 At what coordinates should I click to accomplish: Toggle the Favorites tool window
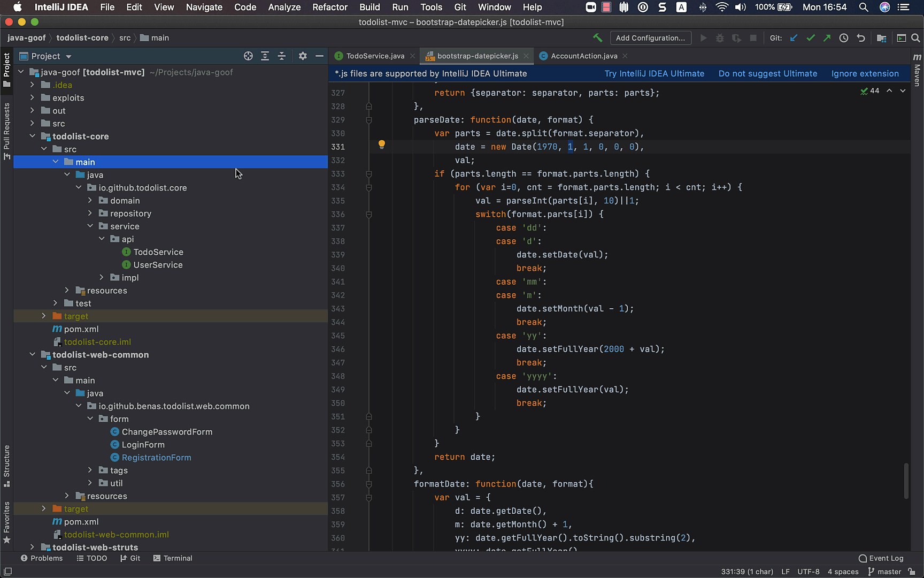tap(6, 522)
